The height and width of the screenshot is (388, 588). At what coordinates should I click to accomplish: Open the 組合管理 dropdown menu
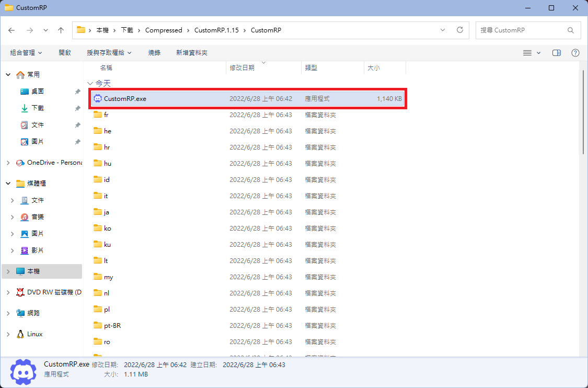coord(26,53)
